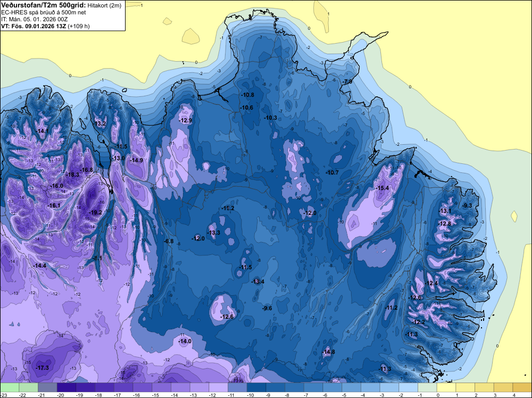Click the legend swatch between -1 and 0
532x398 pixels.
(x=428, y=387)
